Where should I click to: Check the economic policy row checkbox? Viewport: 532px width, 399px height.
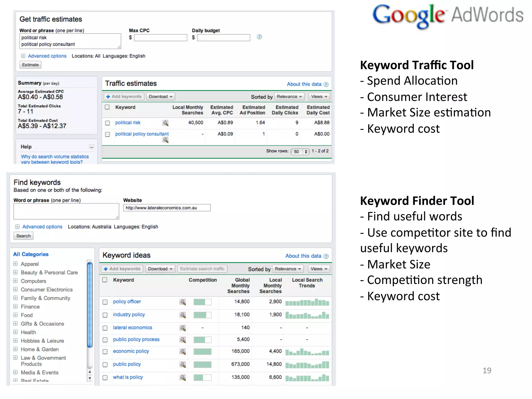(105, 351)
